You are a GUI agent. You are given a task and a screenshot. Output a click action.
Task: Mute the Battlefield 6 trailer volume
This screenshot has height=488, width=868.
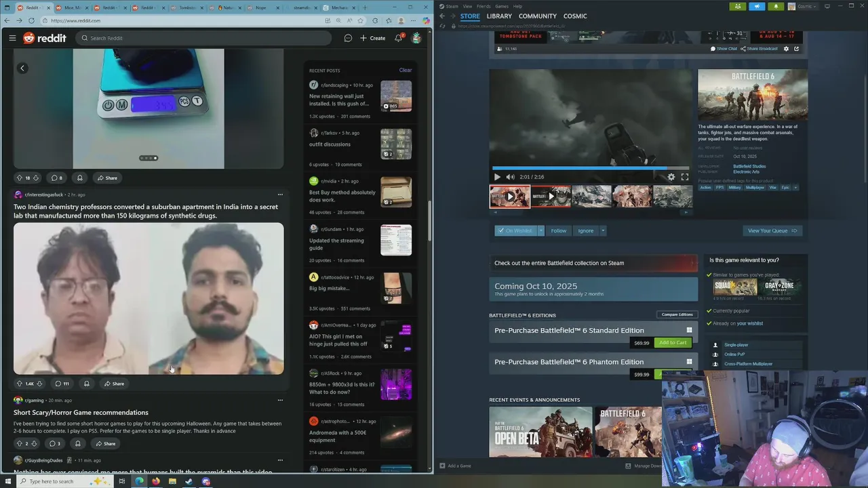pyautogui.click(x=510, y=177)
